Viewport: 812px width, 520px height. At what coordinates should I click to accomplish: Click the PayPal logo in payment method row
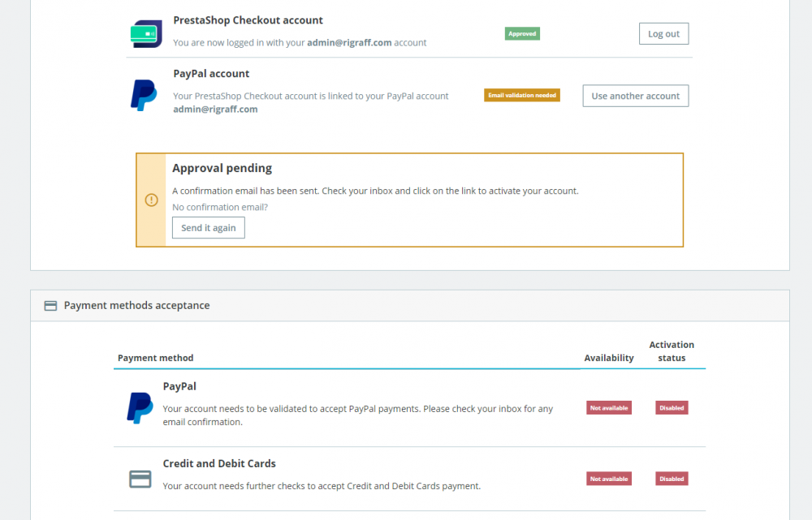(140, 408)
